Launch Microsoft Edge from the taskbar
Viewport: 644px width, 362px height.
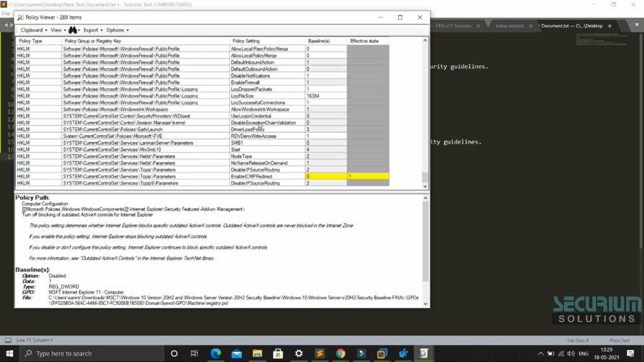tap(216, 353)
